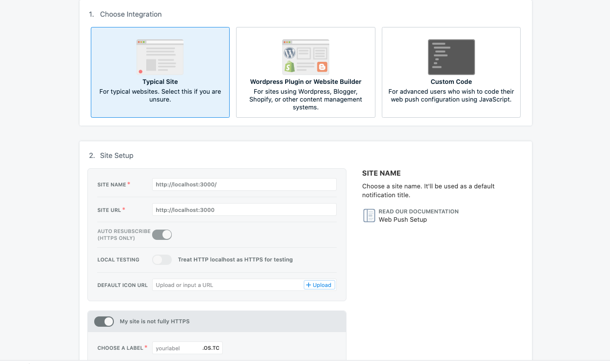Click the Choose a Label input field
This screenshot has height=364, width=610.
pos(177,348)
